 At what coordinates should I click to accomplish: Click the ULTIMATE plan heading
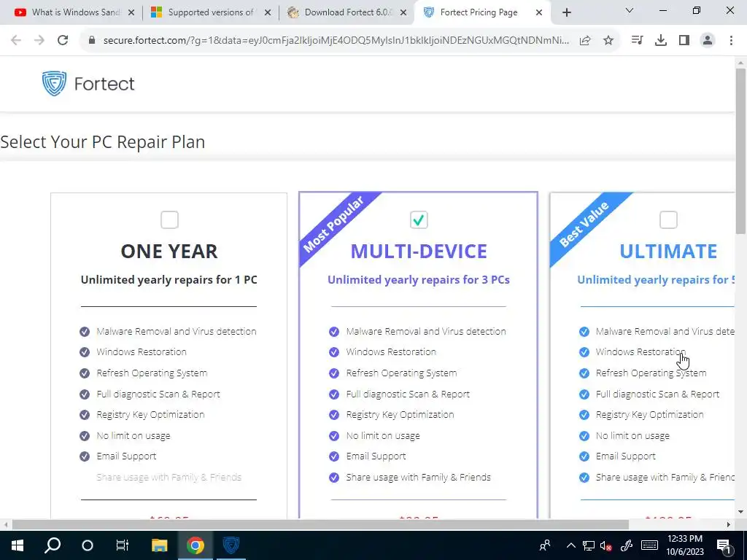668,252
